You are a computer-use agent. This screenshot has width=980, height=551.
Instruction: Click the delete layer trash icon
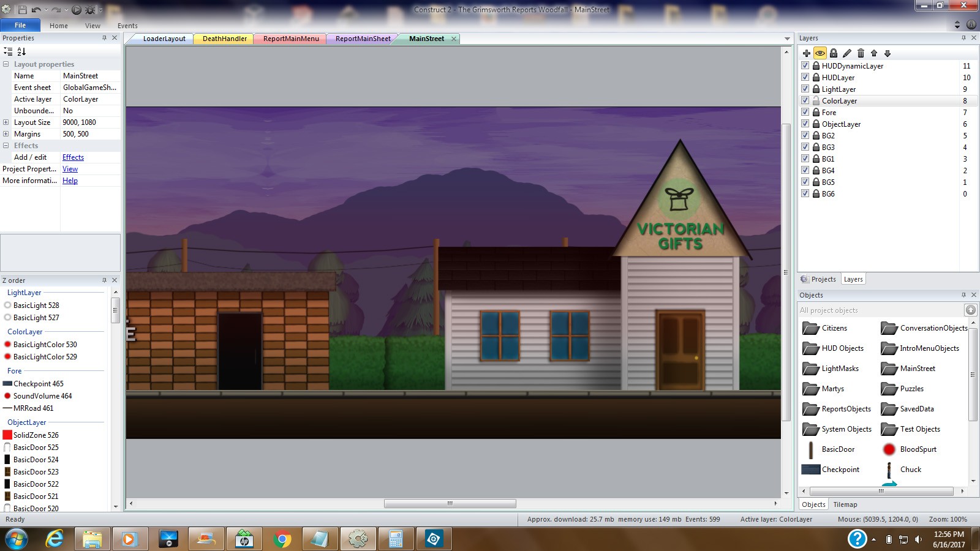[x=861, y=53]
